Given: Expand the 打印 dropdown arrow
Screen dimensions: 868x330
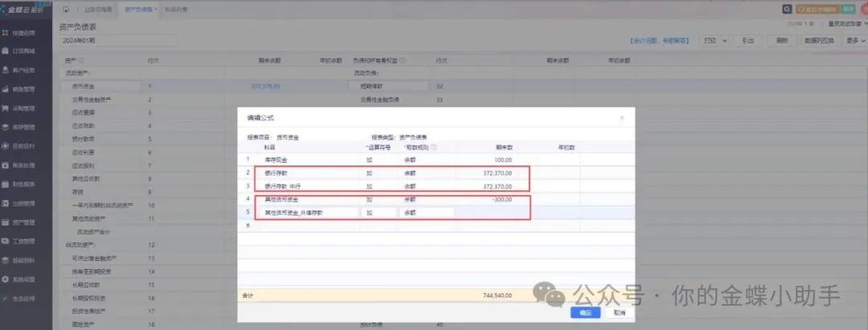Looking at the screenshot, I should (x=725, y=39).
